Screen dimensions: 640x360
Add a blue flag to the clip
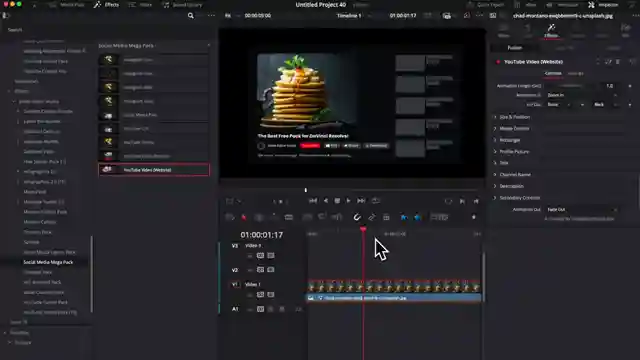click(x=404, y=217)
